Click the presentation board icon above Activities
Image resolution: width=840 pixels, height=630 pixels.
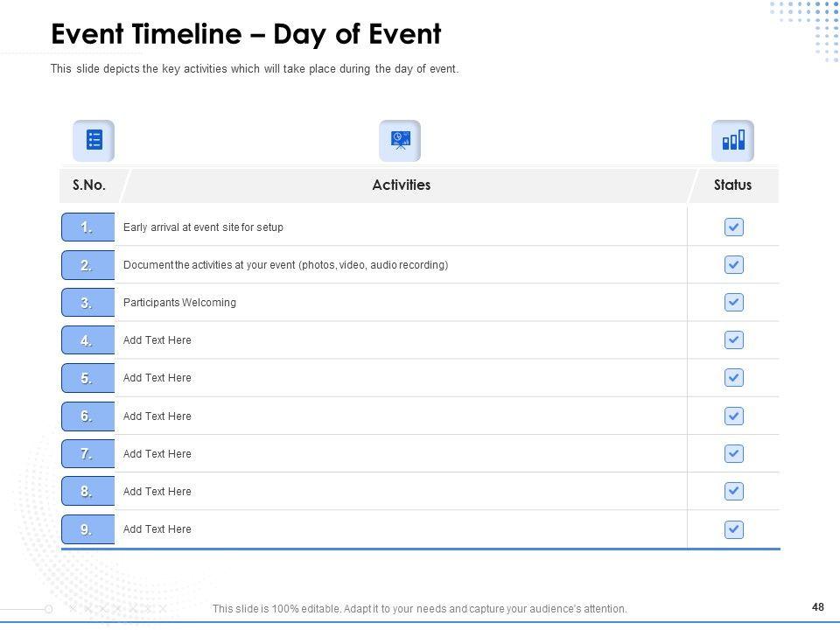400,140
